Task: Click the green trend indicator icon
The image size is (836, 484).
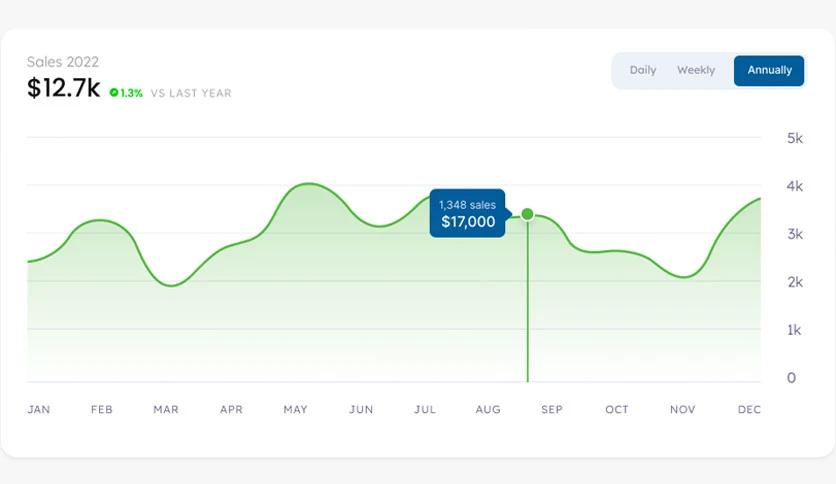Action: tap(114, 93)
